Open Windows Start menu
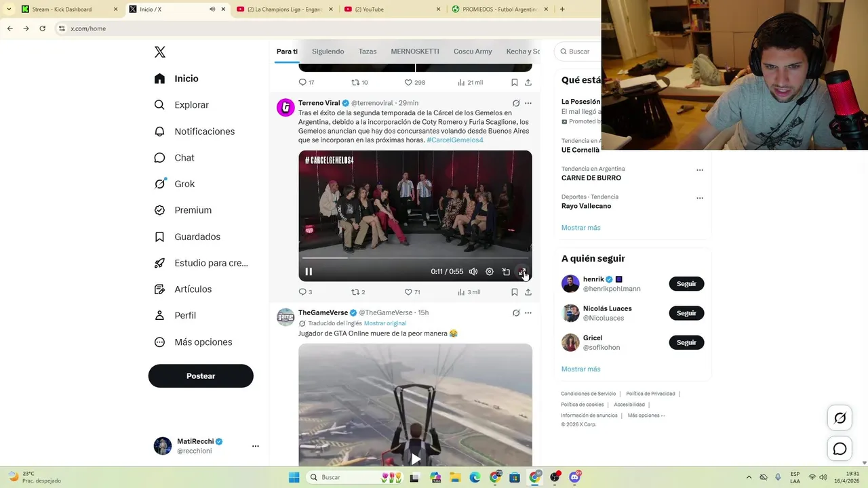The image size is (868, 488). 294,477
